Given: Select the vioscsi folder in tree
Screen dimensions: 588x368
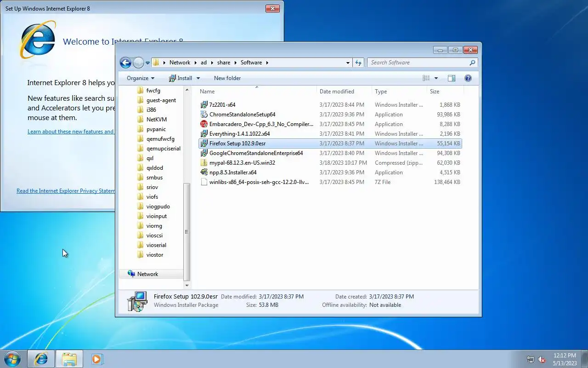Looking at the screenshot, I should pos(150,236).
